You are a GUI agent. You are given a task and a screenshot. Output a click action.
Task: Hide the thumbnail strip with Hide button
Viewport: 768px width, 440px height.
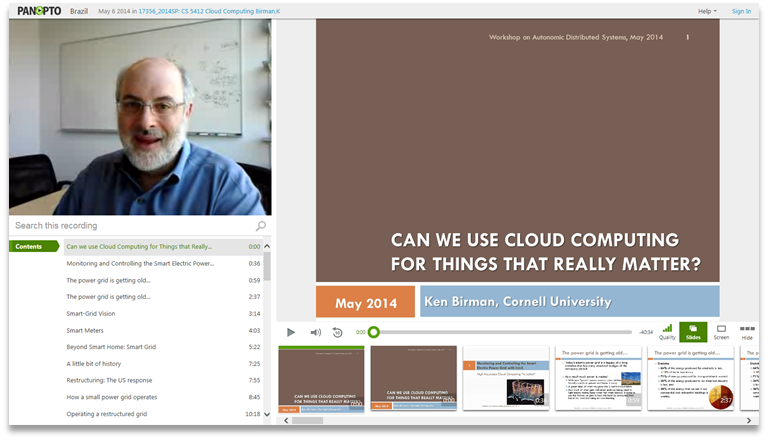(x=747, y=332)
